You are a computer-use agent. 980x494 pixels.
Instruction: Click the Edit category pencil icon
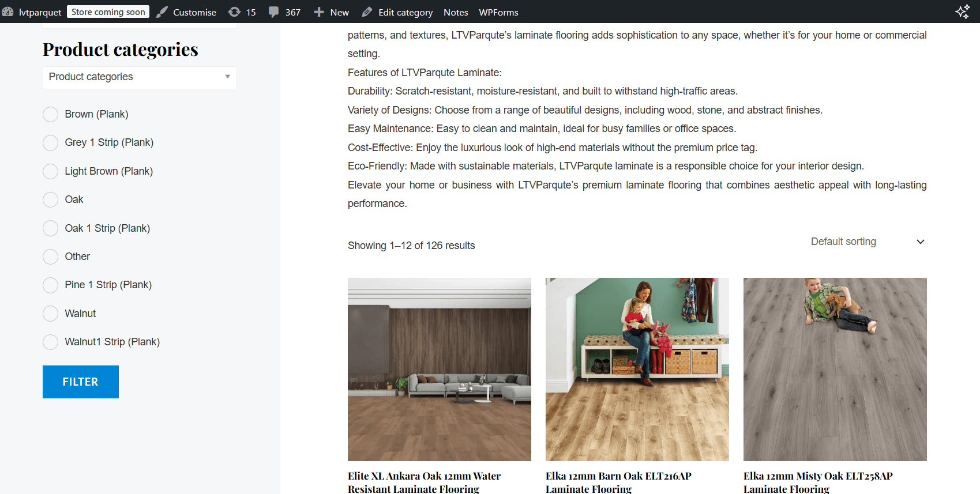367,12
